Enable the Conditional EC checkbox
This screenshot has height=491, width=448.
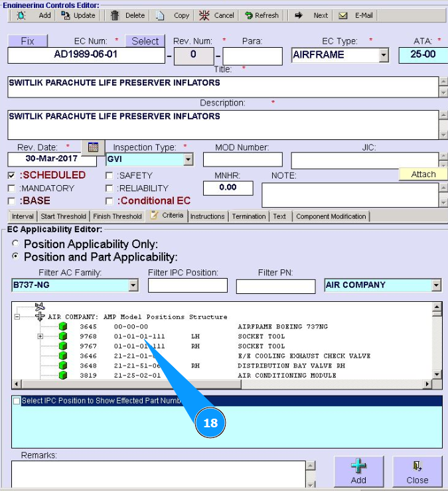(110, 201)
